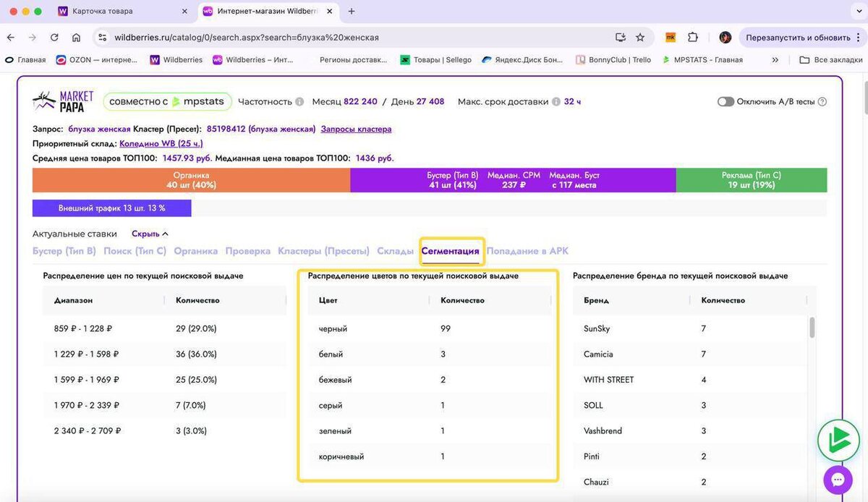Select the Сегментация tab

click(450, 251)
